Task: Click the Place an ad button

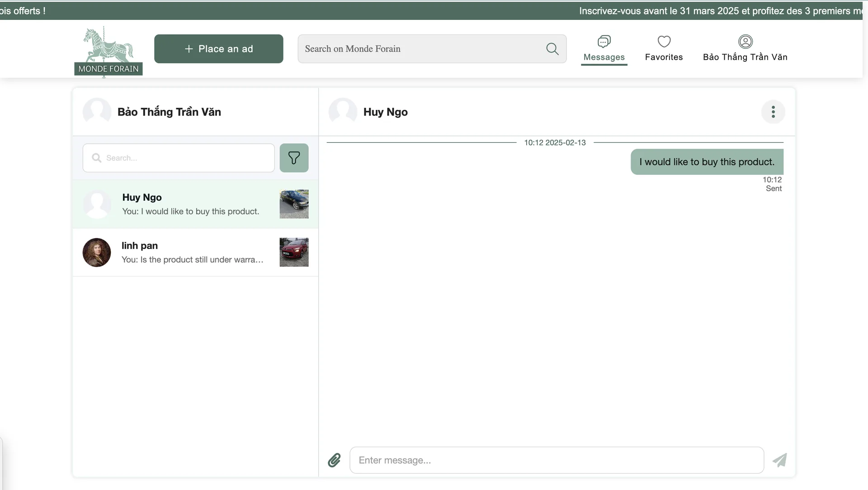Action: point(218,49)
